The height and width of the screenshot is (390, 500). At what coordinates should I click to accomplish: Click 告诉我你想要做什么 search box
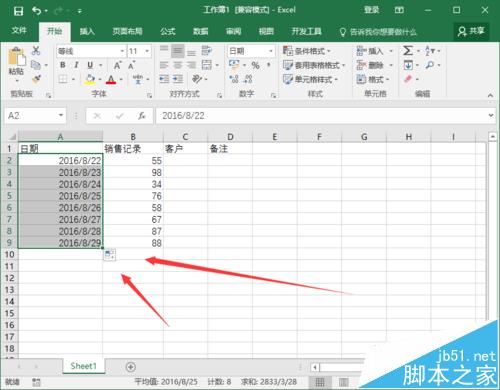pos(378,32)
